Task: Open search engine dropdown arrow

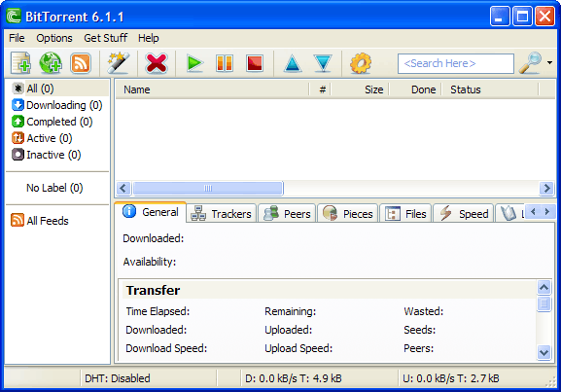Action: coord(549,62)
